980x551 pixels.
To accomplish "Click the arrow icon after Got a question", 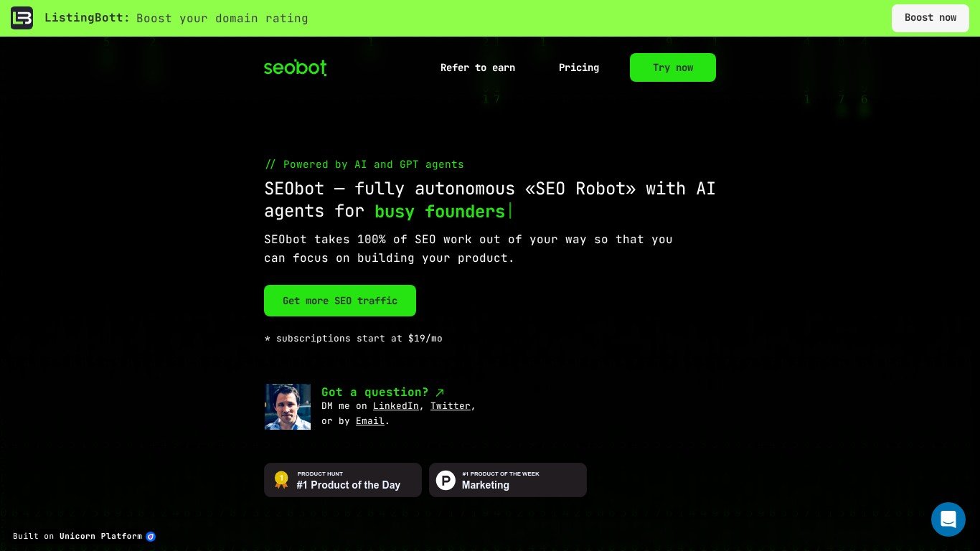I will tap(440, 392).
